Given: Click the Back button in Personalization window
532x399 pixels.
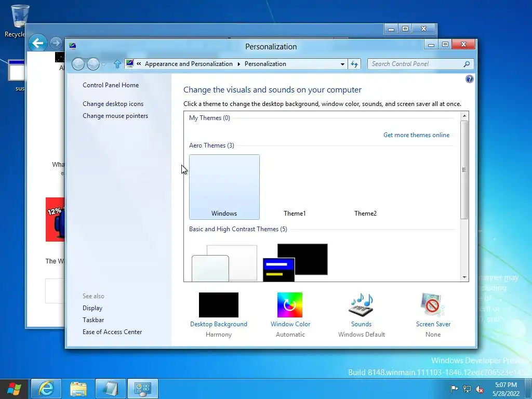Looking at the screenshot, I should coord(78,64).
